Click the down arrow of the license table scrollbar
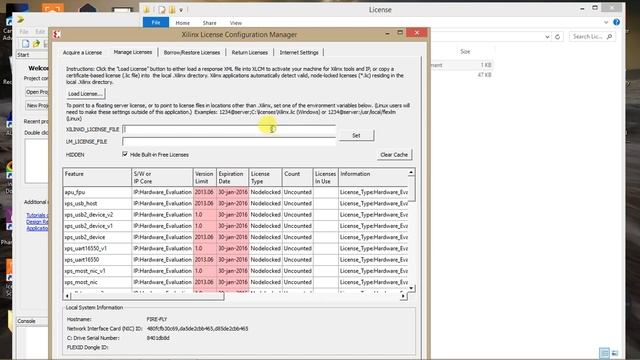The image size is (640, 360). click(x=411, y=288)
